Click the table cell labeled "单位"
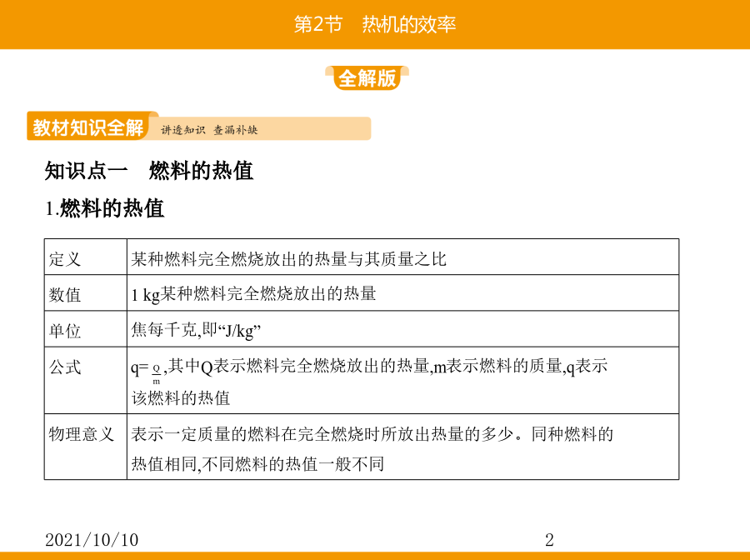 point(86,329)
